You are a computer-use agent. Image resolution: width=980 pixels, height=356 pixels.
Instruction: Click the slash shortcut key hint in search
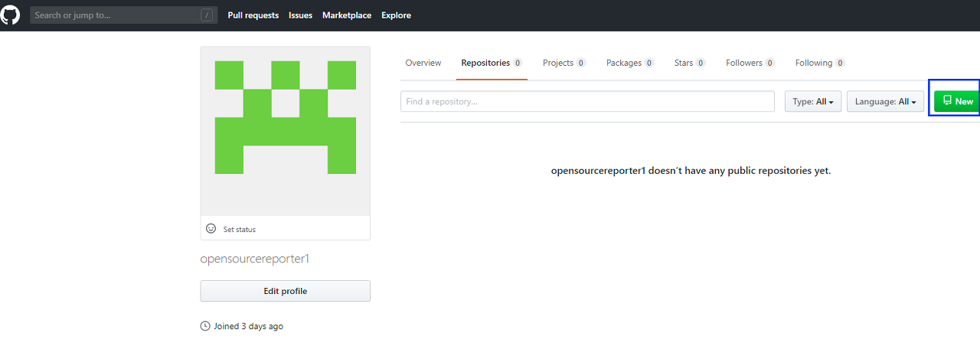207,15
